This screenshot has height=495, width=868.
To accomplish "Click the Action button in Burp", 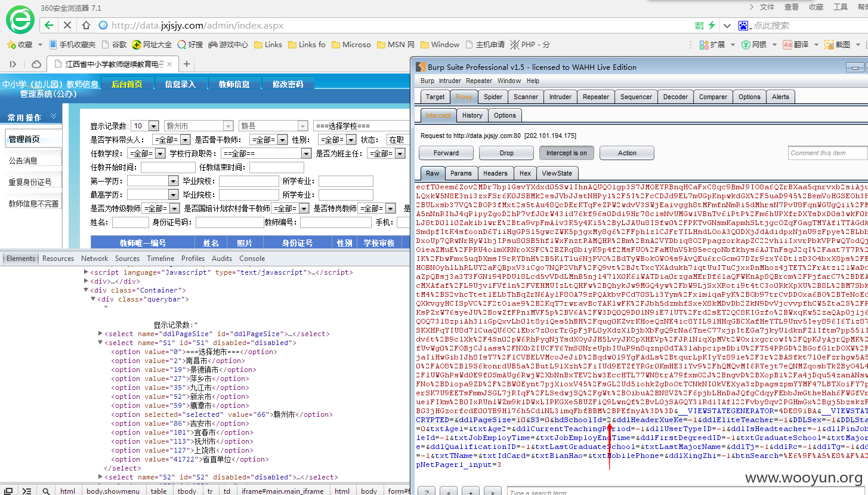I will pyautogui.click(x=627, y=153).
